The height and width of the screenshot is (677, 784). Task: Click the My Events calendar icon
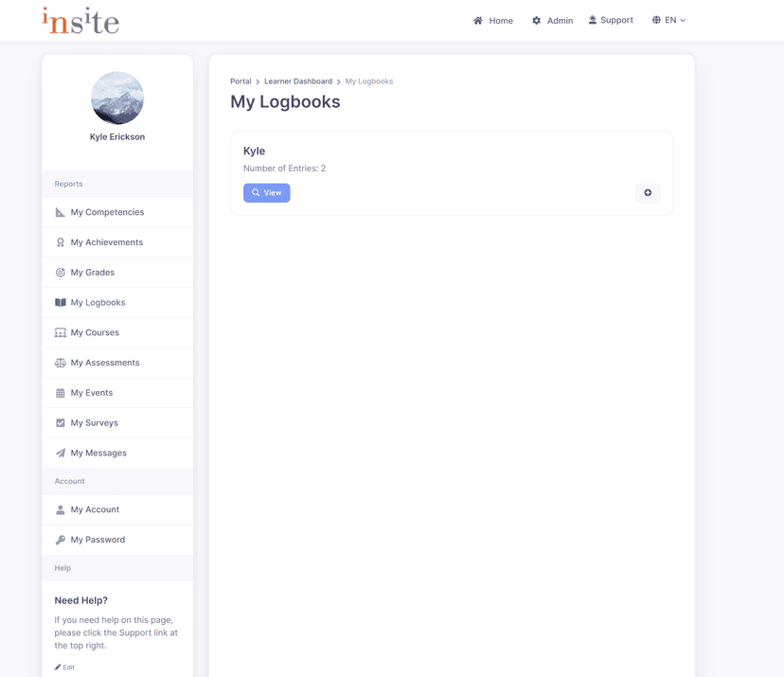pyautogui.click(x=61, y=393)
